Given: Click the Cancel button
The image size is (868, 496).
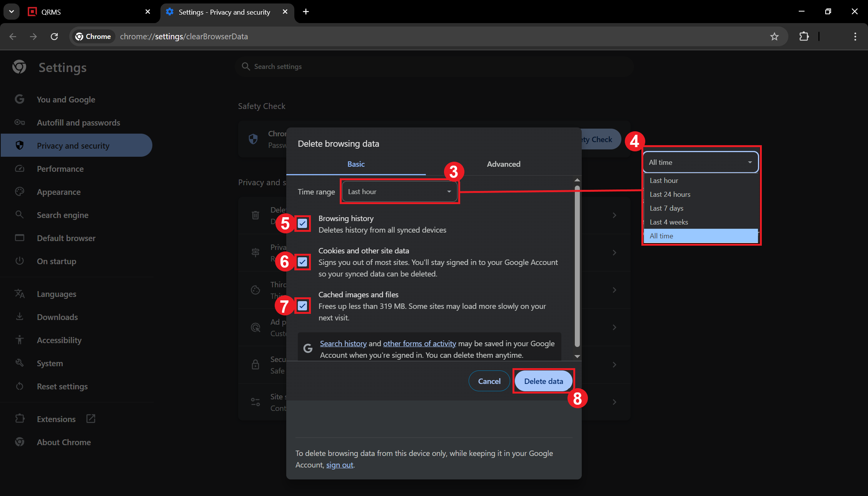Looking at the screenshot, I should click(x=489, y=381).
